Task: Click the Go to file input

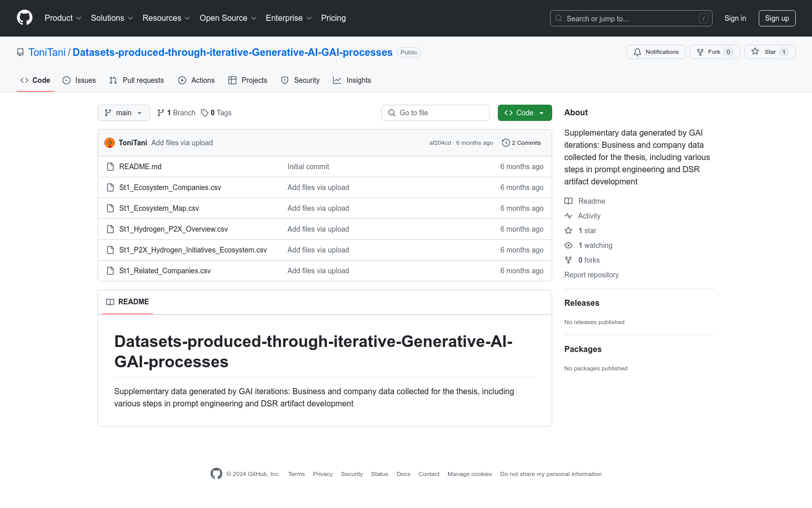Action: tap(435, 113)
